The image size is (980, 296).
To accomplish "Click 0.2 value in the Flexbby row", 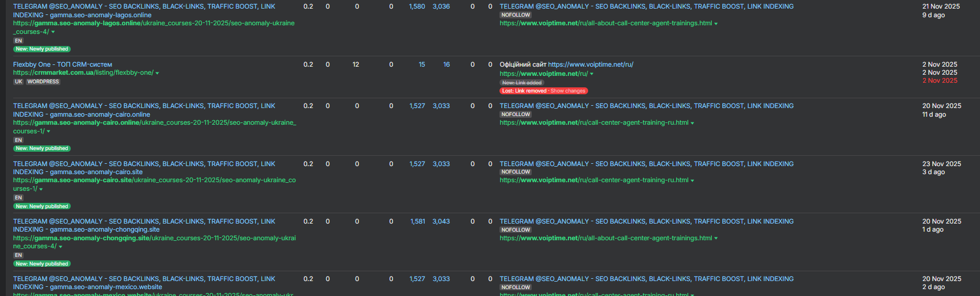I will 308,64.
